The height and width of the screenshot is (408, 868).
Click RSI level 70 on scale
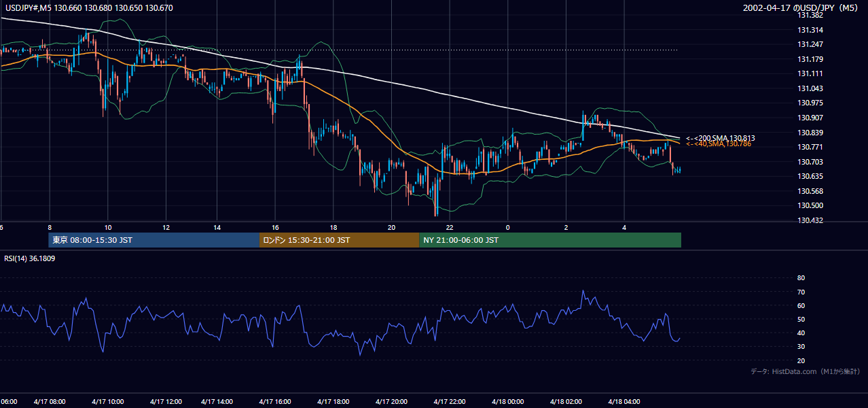pos(801,292)
